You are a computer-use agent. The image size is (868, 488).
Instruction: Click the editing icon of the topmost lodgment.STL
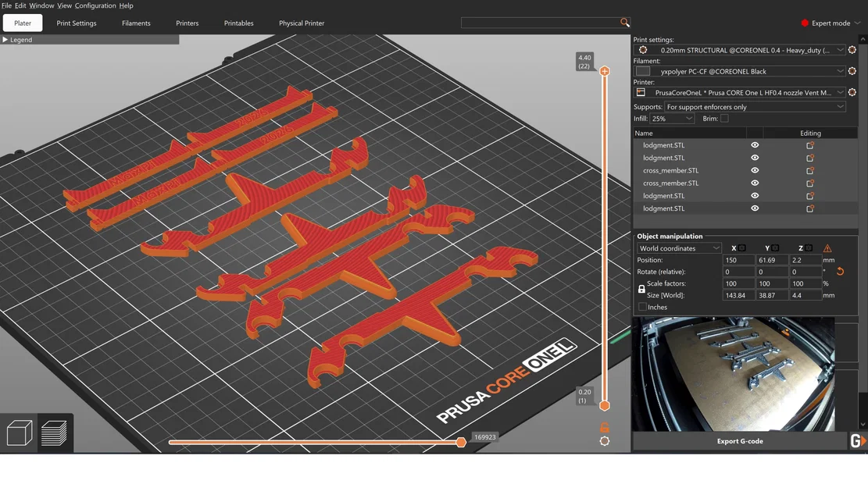coord(810,145)
